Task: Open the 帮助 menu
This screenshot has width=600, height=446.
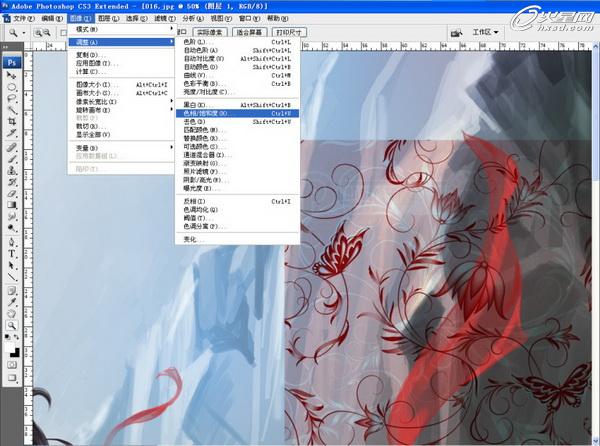Action: [277, 18]
